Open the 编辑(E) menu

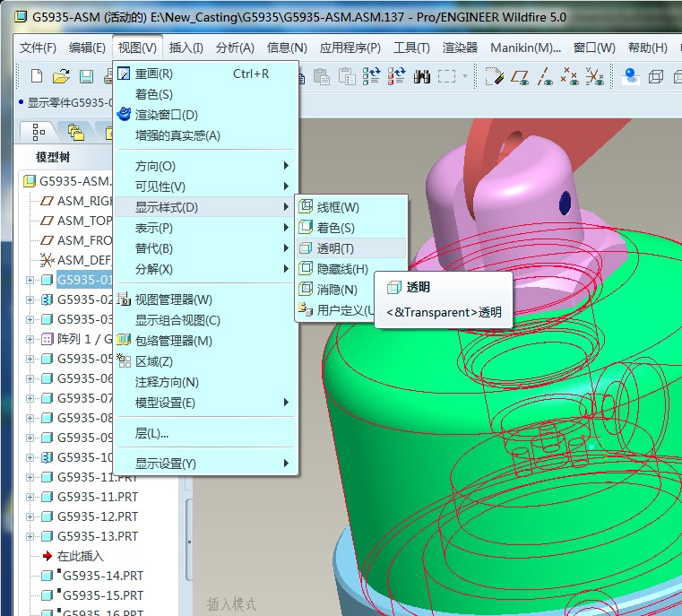point(87,48)
